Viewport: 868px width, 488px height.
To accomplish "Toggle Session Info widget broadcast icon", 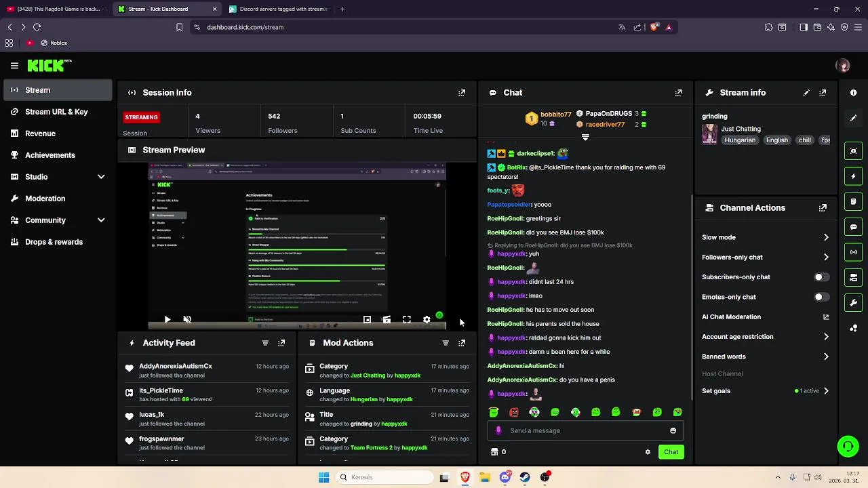I will [x=854, y=252].
